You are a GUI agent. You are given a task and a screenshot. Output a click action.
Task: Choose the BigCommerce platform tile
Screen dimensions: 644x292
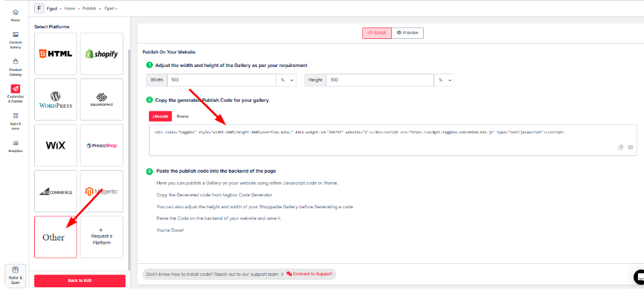(x=56, y=192)
